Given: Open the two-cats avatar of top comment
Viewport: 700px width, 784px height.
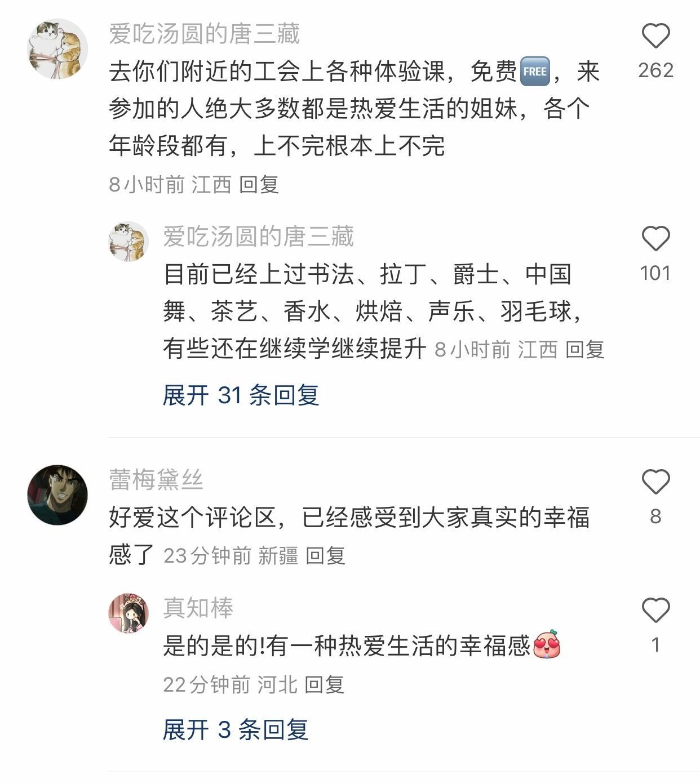Looking at the screenshot, I should 57,49.
